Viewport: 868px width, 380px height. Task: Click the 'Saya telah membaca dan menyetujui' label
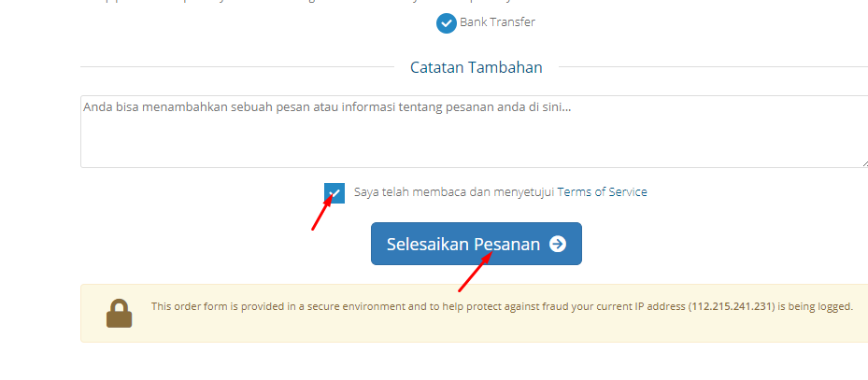point(454,192)
